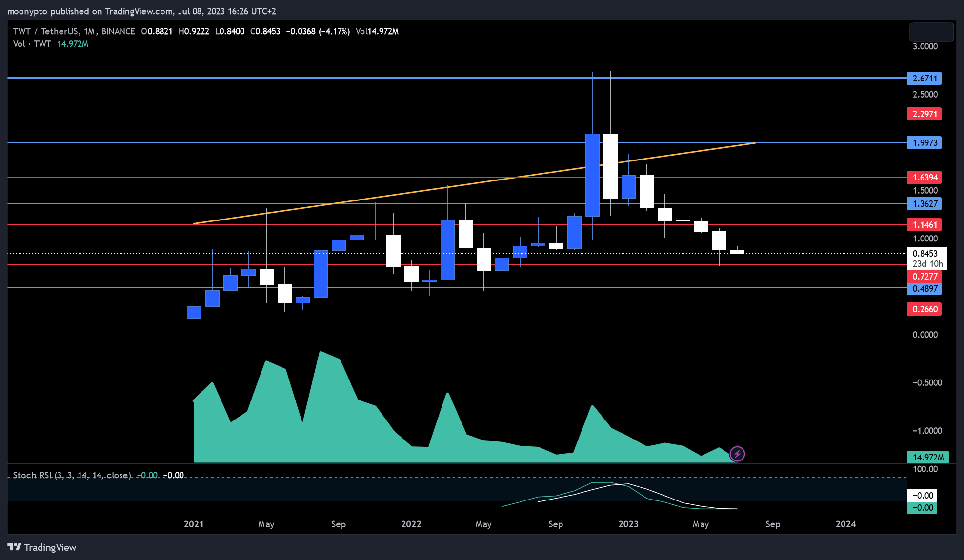Click the Vol14.972M value in header
Image resolution: width=964 pixels, height=560 pixels.
pos(377,31)
